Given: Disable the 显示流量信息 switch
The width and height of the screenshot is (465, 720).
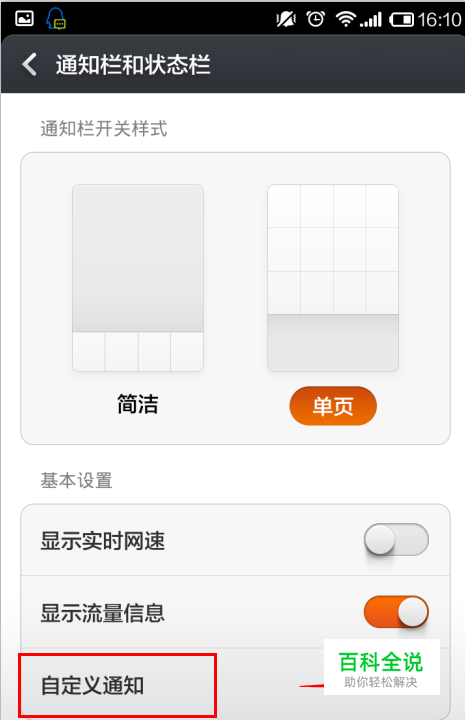Looking at the screenshot, I should [x=396, y=612].
